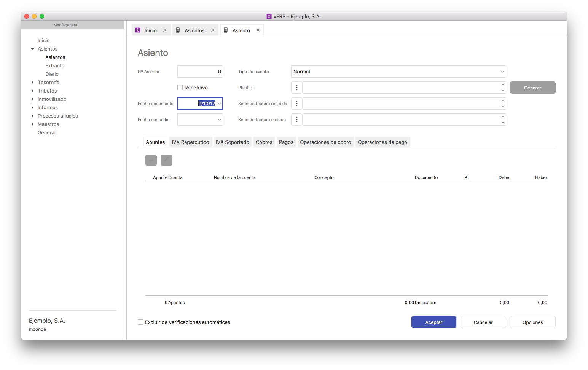The height and width of the screenshot is (370, 588).
Task: Click the add entry plus icon
Action: (x=151, y=160)
